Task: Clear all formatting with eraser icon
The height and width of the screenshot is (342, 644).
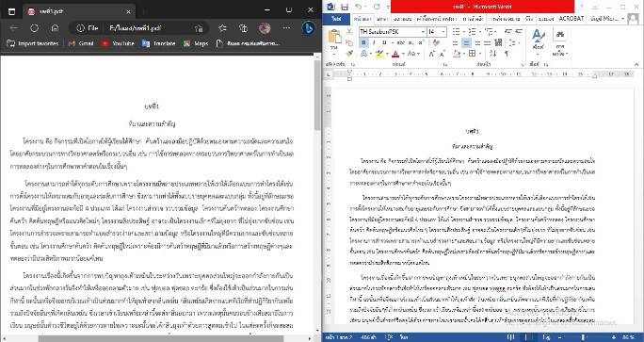Action: pyautogui.click(x=436, y=42)
